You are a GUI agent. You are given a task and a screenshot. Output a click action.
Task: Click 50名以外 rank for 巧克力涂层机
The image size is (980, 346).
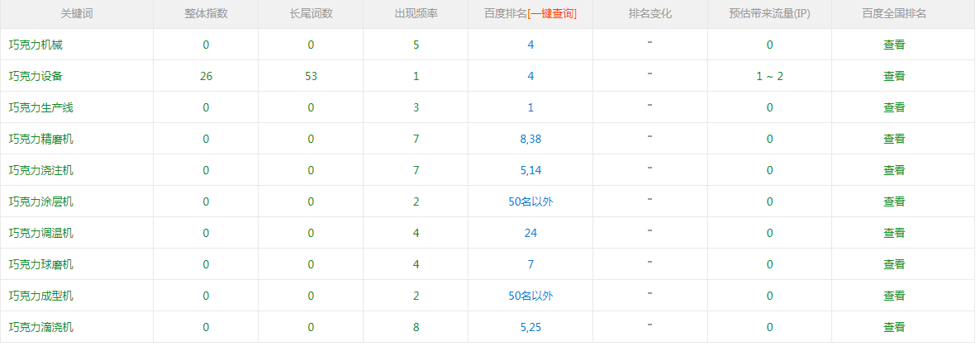tap(530, 201)
